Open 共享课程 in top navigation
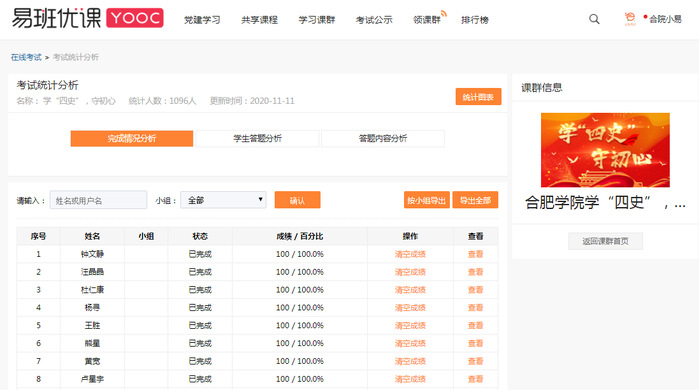 (259, 20)
